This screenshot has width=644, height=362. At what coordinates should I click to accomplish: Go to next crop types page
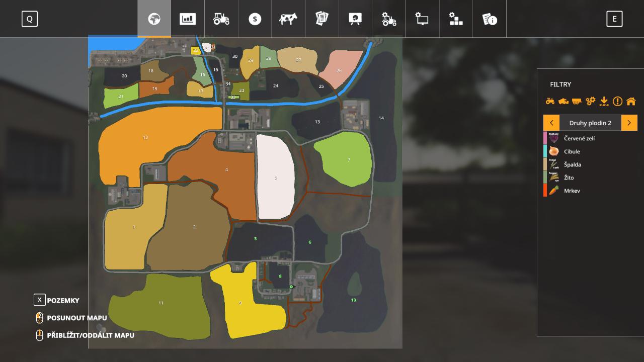[629, 123]
